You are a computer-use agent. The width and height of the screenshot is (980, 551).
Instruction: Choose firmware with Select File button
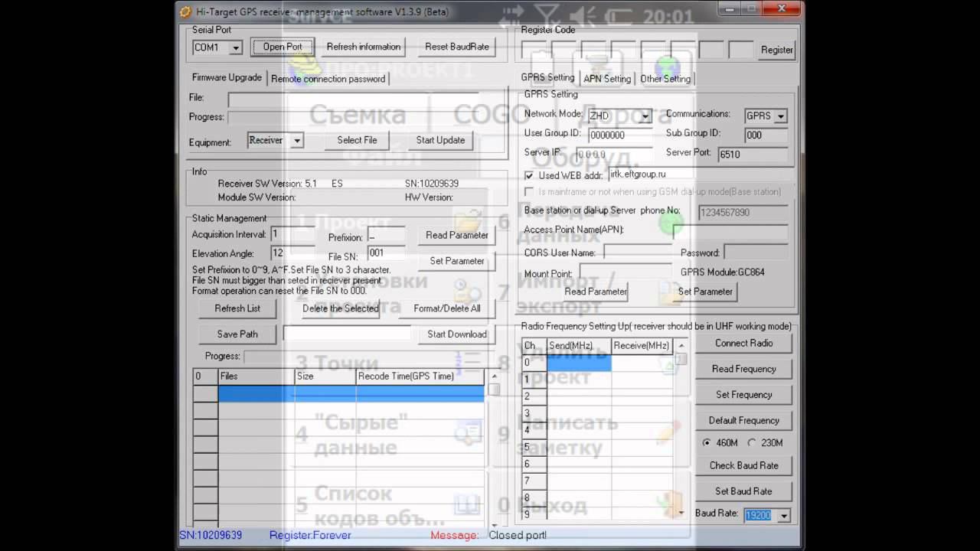(357, 141)
